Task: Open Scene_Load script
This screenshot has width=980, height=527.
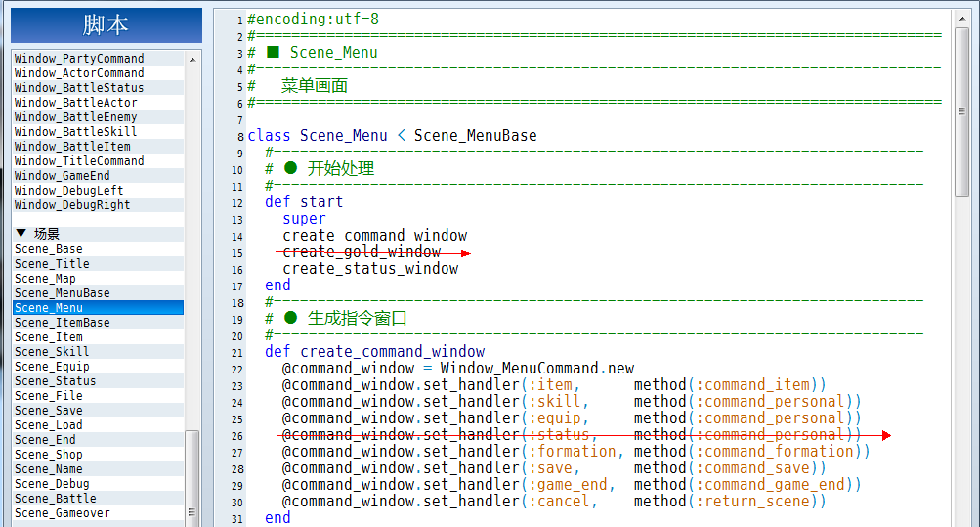Action: (98, 425)
